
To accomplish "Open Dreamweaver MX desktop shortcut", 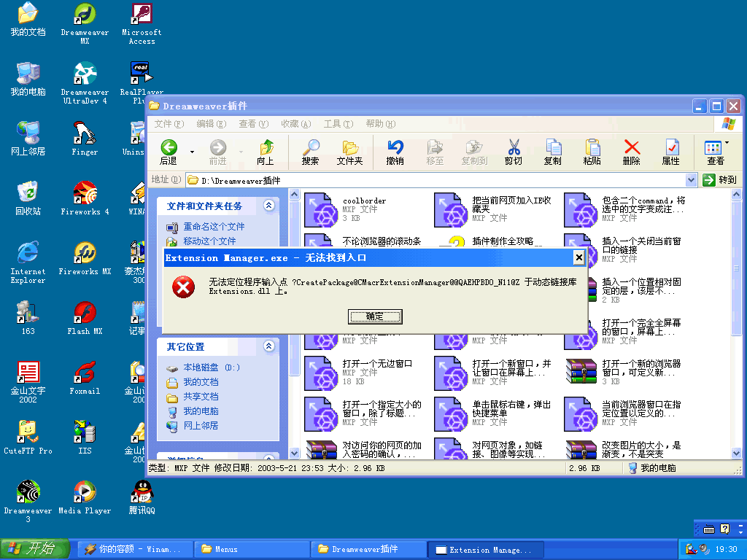I will (85, 23).
